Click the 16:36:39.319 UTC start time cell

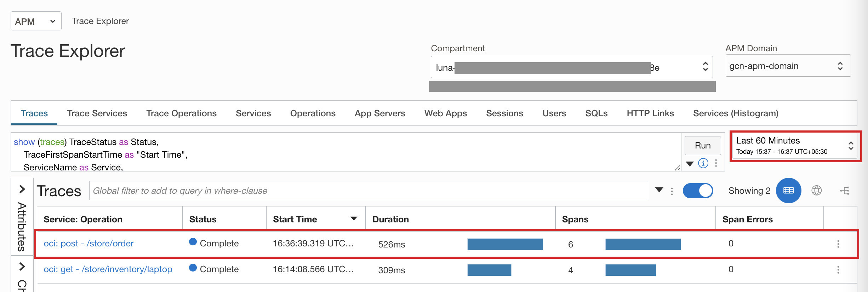(x=313, y=243)
